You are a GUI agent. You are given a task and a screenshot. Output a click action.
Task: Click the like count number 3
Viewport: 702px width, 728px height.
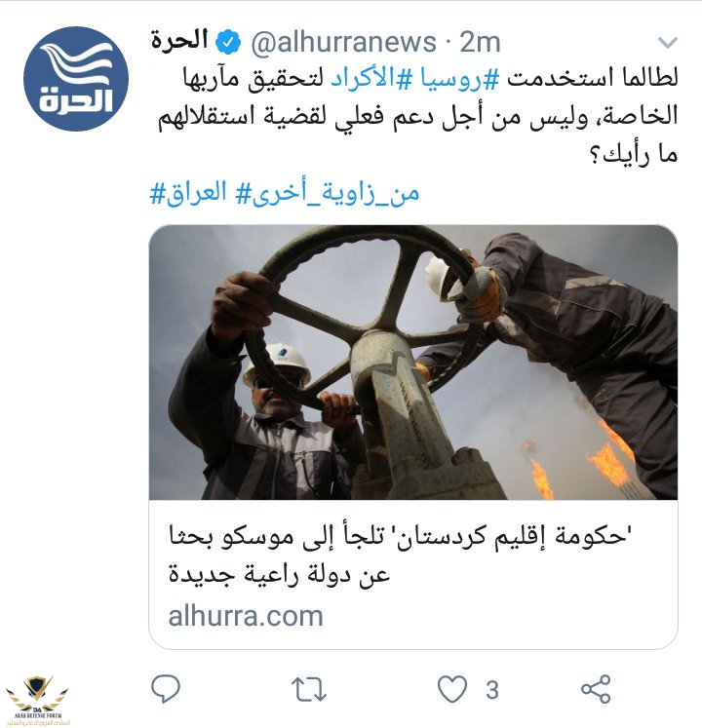click(x=492, y=690)
